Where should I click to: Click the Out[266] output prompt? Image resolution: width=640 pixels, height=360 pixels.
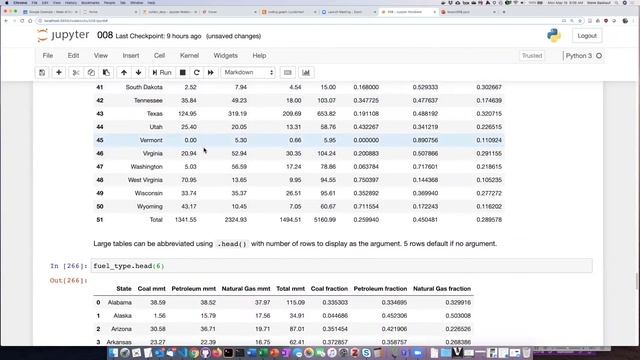[x=69, y=280]
